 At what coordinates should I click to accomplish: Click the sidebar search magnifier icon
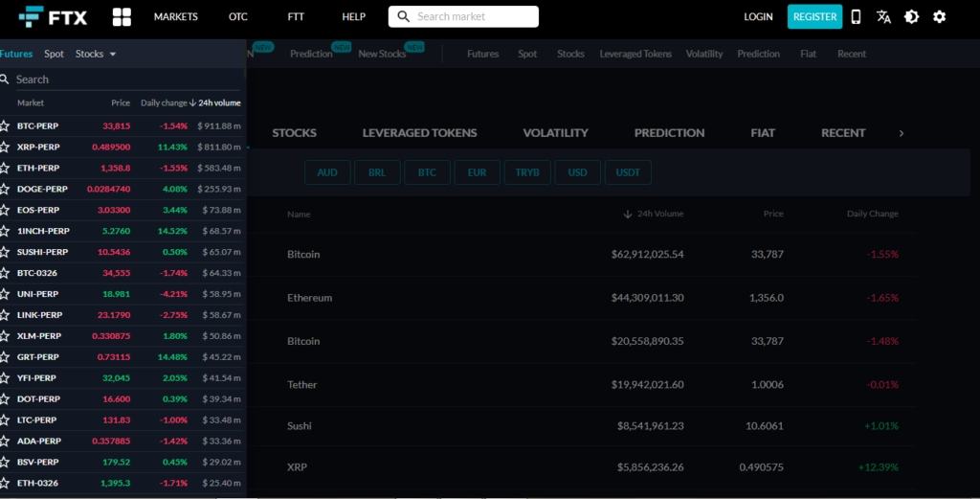5,79
